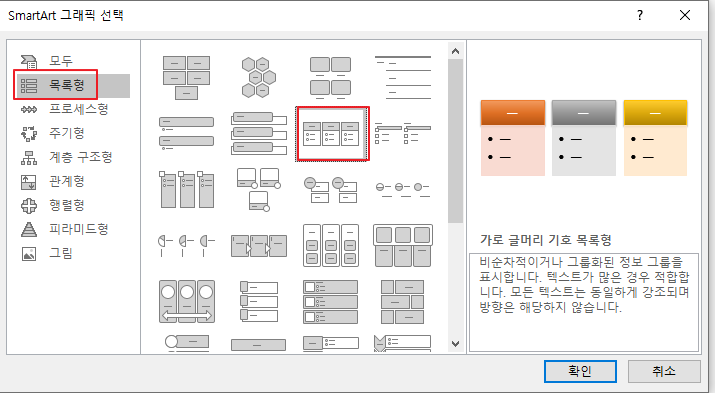Choose the layout with three small circles on lines
715x393 pixels.
tap(403, 189)
